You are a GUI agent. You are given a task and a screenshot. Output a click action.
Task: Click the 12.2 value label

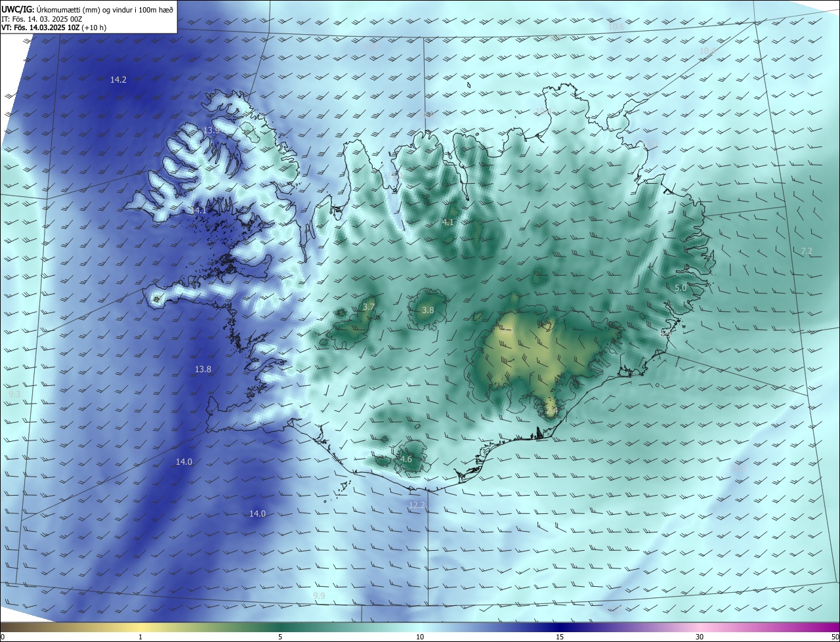(417, 505)
